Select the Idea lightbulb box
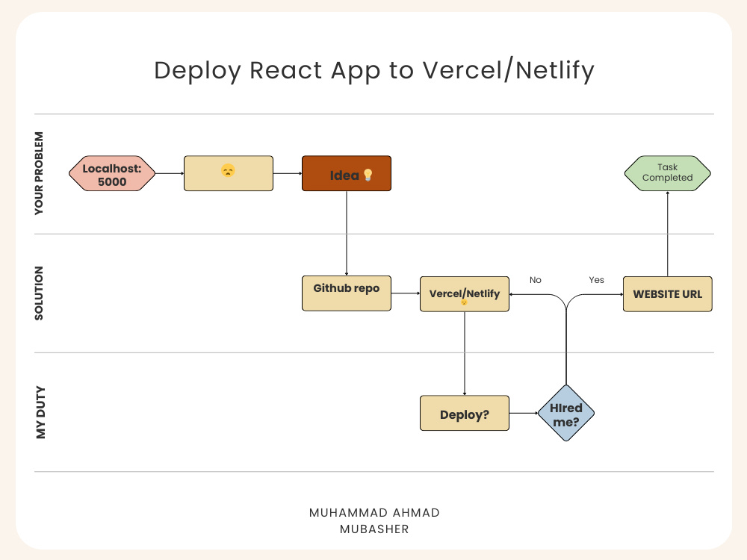This screenshot has height=560, width=747. (347, 173)
